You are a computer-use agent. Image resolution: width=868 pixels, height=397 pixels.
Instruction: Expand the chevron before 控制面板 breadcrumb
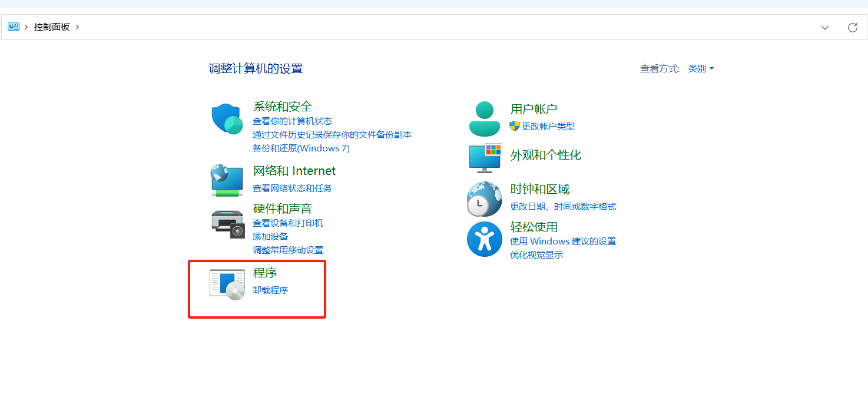coord(26,27)
